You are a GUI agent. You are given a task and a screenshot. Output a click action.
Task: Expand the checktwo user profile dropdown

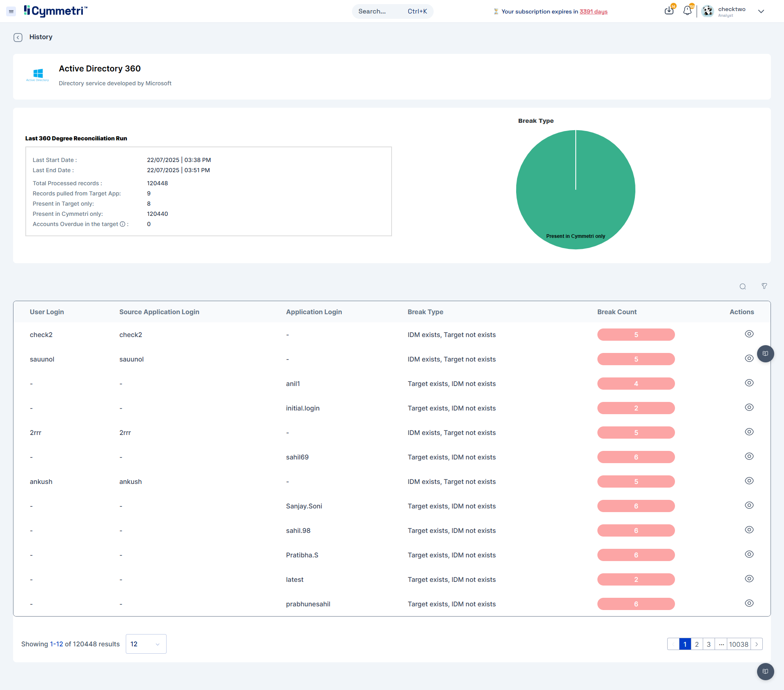[761, 11]
